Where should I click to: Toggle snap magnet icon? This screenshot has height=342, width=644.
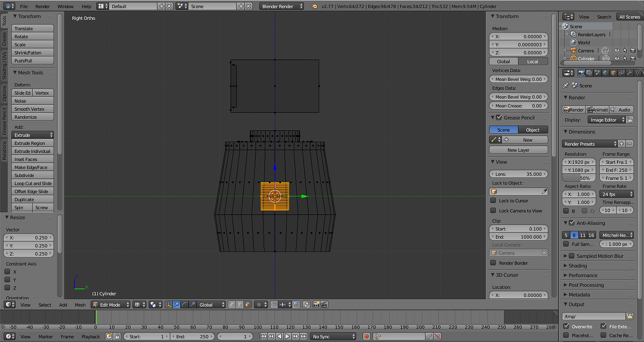273,305
